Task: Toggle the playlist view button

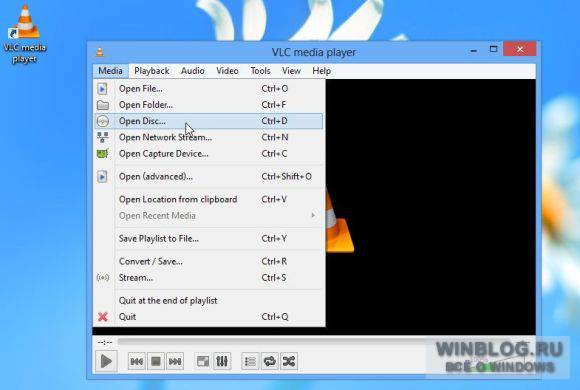Action: point(250,361)
